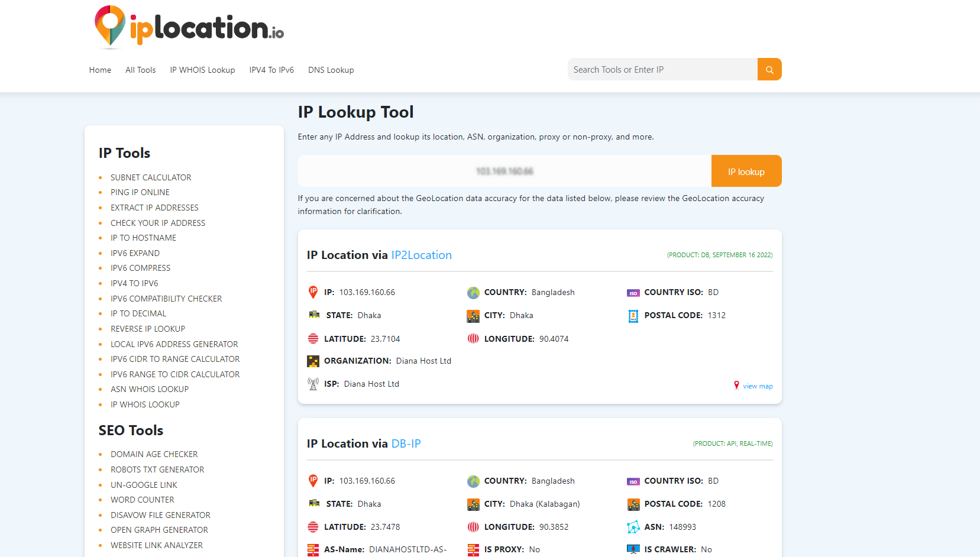
Task: Click the globe icon next to COUNTRY Bangladesh
Action: click(x=473, y=292)
